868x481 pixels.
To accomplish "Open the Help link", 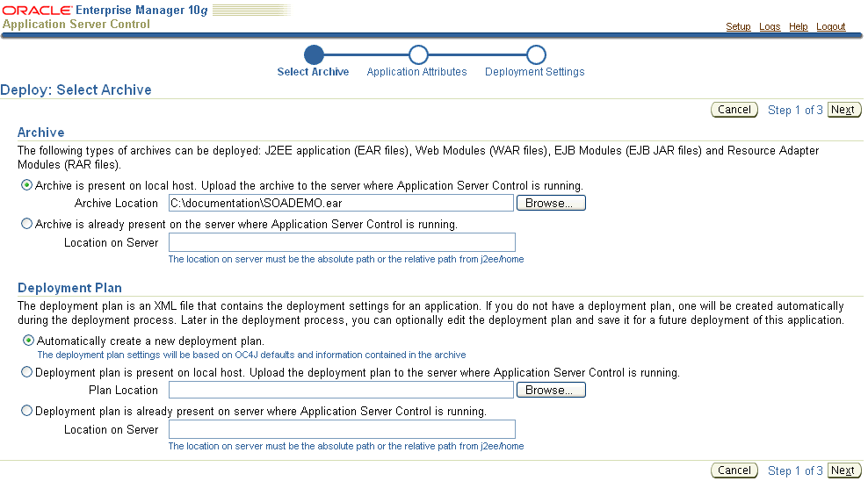I will [799, 26].
